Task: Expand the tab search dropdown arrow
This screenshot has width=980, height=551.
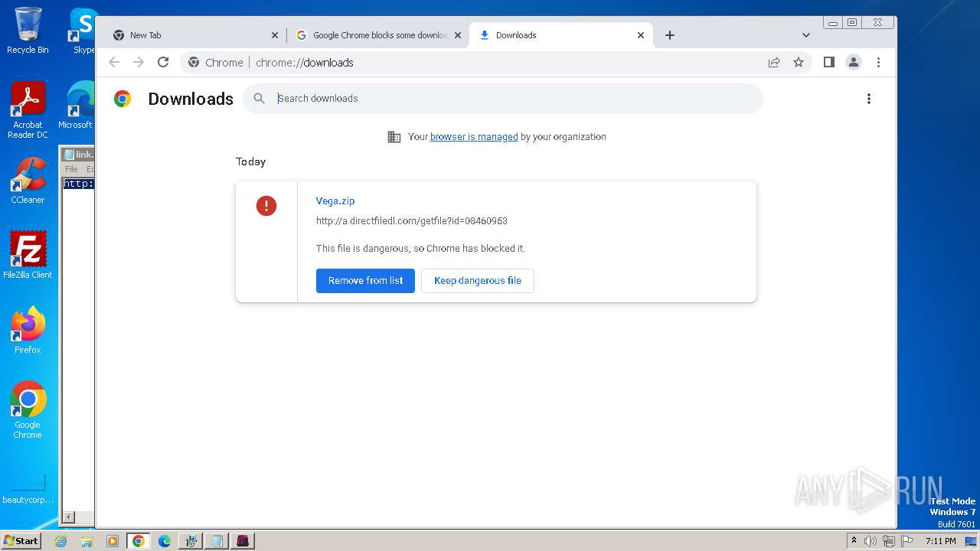Action: (x=805, y=35)
